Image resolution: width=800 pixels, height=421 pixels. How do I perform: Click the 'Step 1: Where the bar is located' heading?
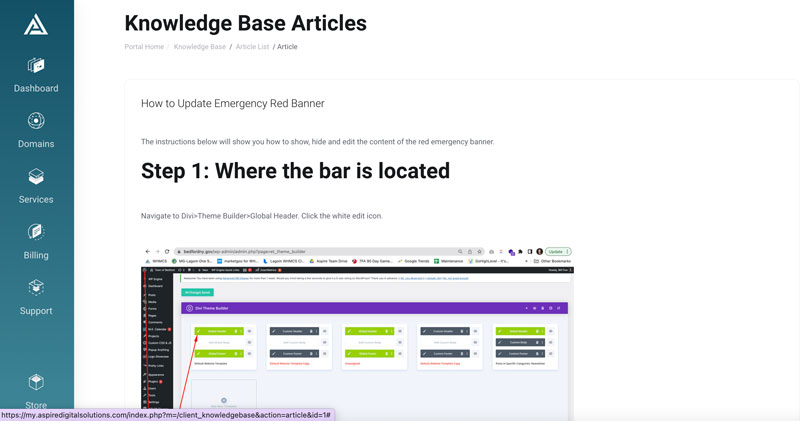click(x=295, y=171)
